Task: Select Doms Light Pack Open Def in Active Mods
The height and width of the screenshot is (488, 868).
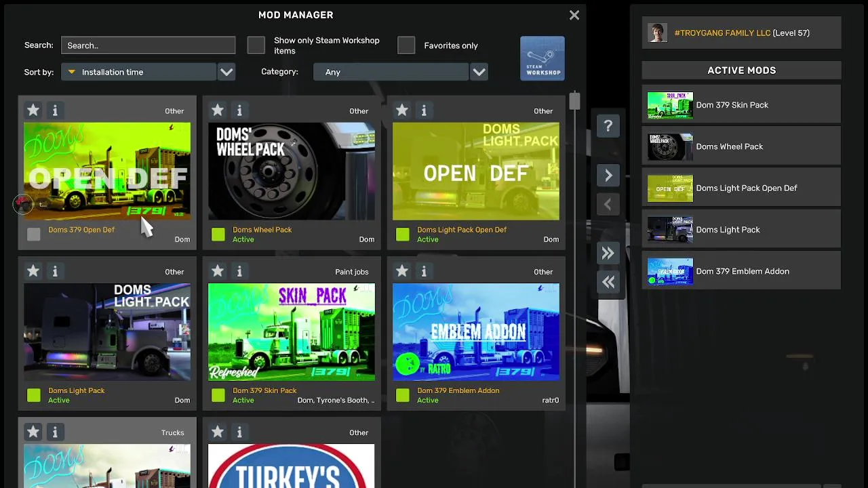Action: click(x=741, y=188)
